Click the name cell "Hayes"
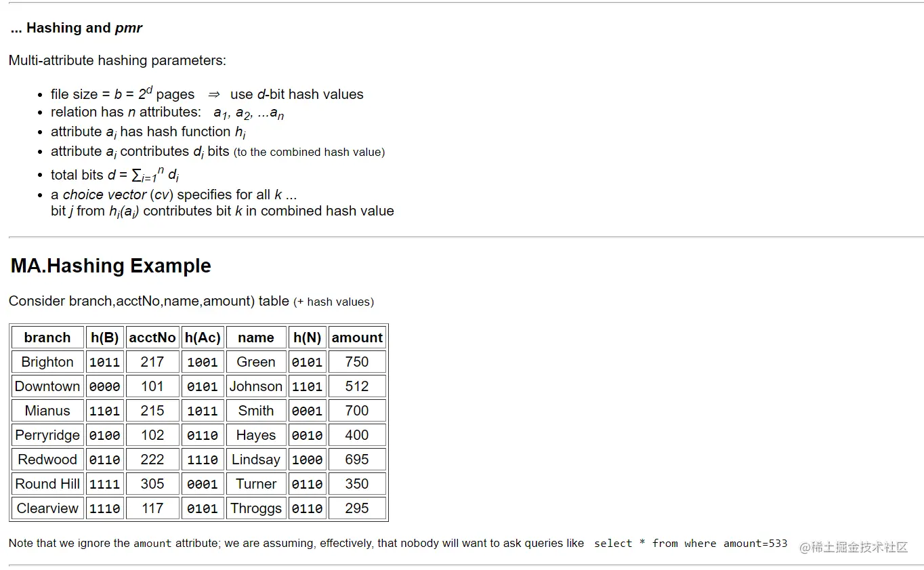 [x=256, y=435]
